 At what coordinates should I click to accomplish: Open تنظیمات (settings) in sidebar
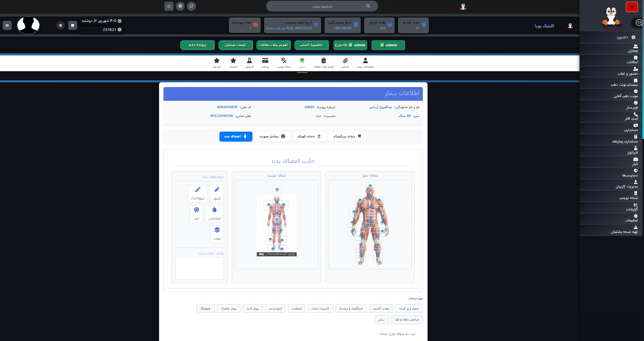coord(611,218)
